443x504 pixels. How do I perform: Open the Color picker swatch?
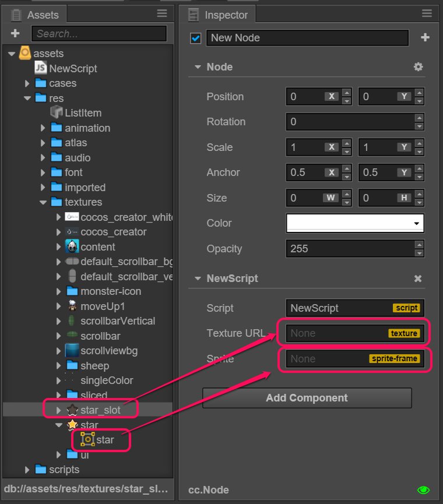tap(355, 223)
